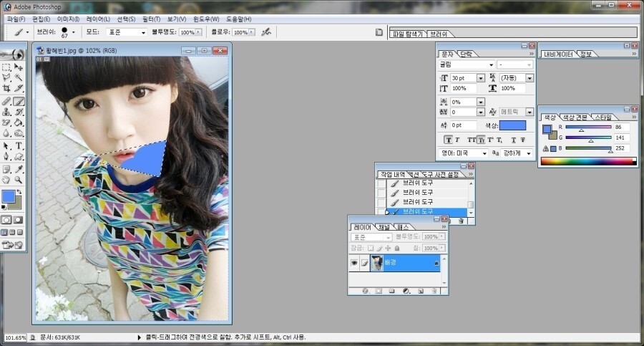Open the 이미지(I) menu
Screen dimensions: 644x346
[68, 19]
